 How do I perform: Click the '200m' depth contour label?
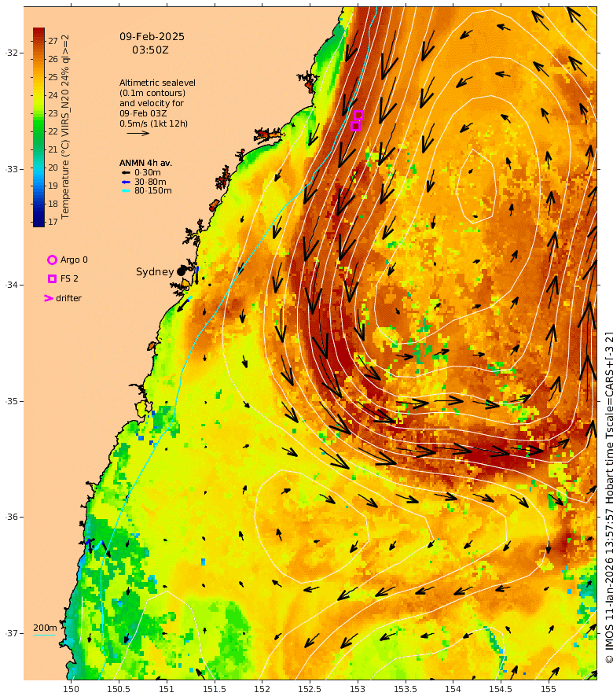(x=45, y=628)
